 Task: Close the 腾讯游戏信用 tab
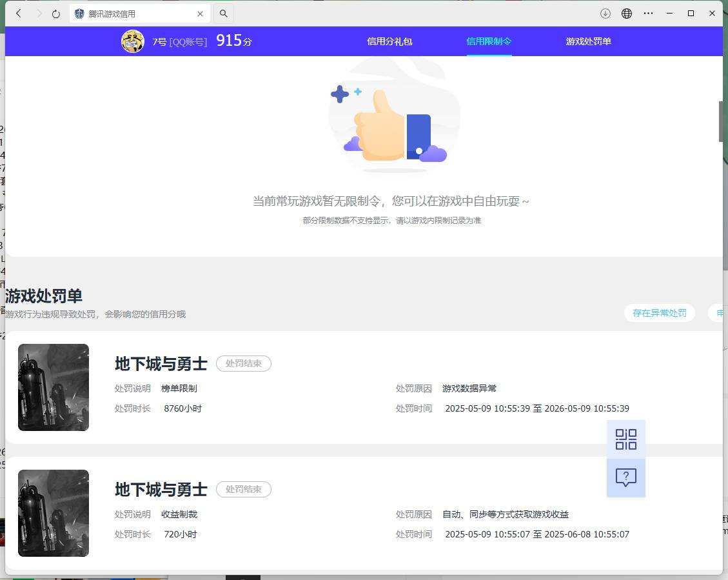coord(200,14)
